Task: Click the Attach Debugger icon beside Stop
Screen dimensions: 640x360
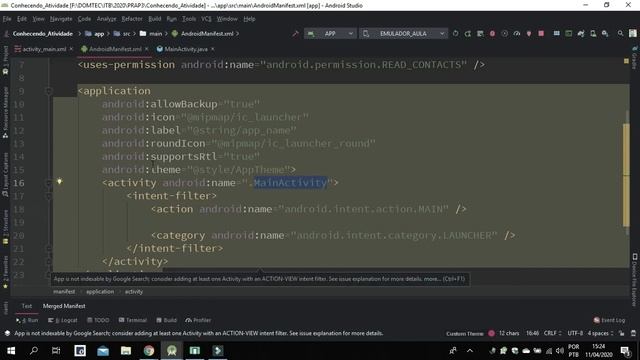Action: point(529,33)
